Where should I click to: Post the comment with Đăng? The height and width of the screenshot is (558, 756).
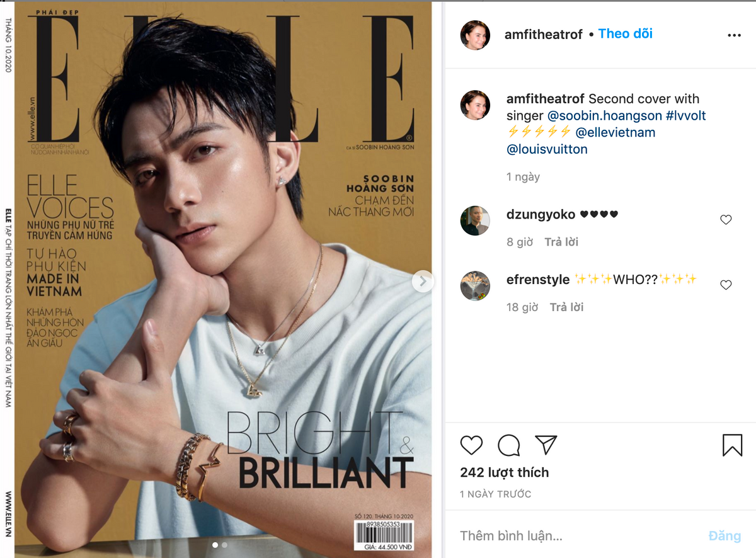click(724, 536)
